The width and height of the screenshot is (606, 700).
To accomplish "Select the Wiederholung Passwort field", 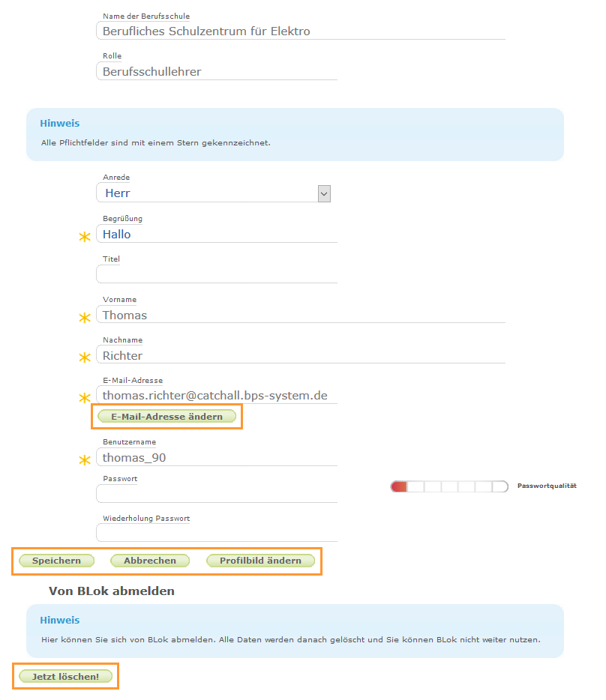I will [217, 534].
